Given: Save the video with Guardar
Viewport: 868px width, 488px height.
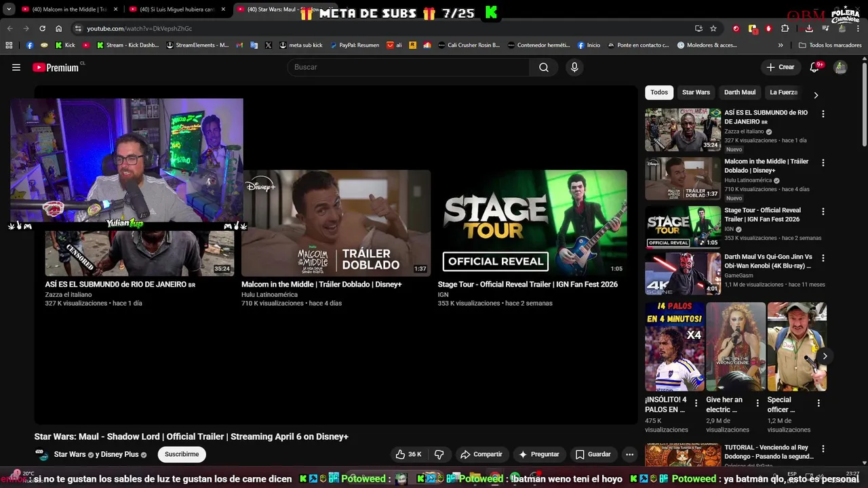Looking at the screenshot, I should pyautogui.click(x=593, y=454).
